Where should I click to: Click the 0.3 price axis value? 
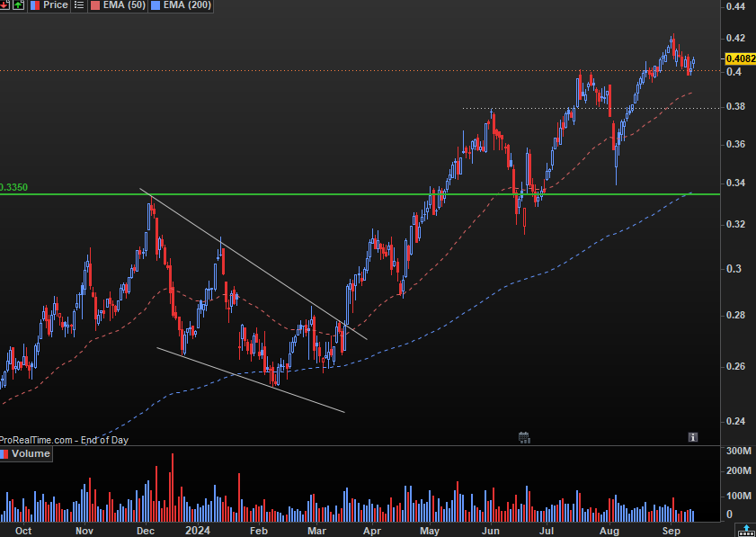[734, 269]
